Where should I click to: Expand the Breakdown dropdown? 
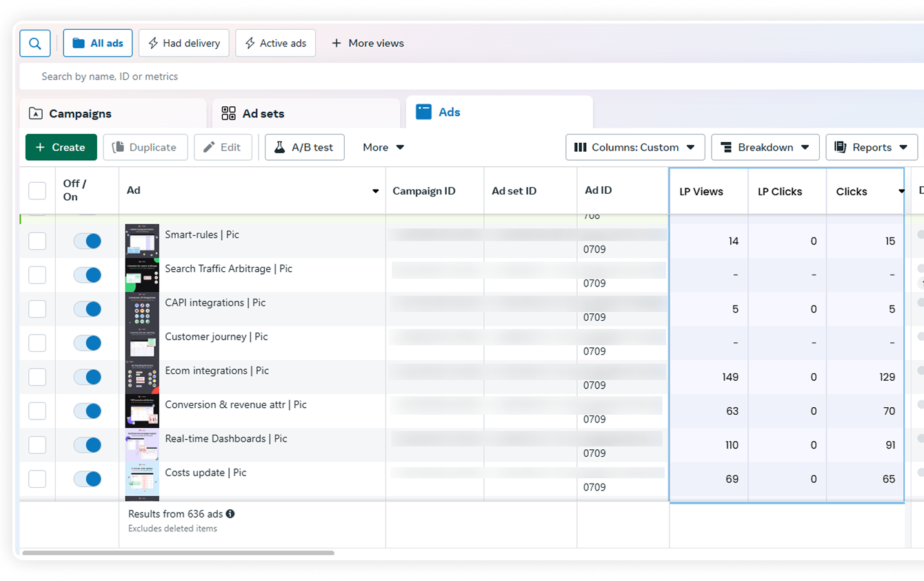point(765,147)
